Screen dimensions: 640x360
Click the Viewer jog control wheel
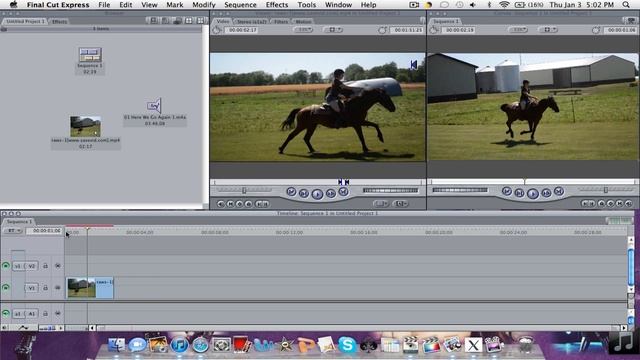(391, 190)
